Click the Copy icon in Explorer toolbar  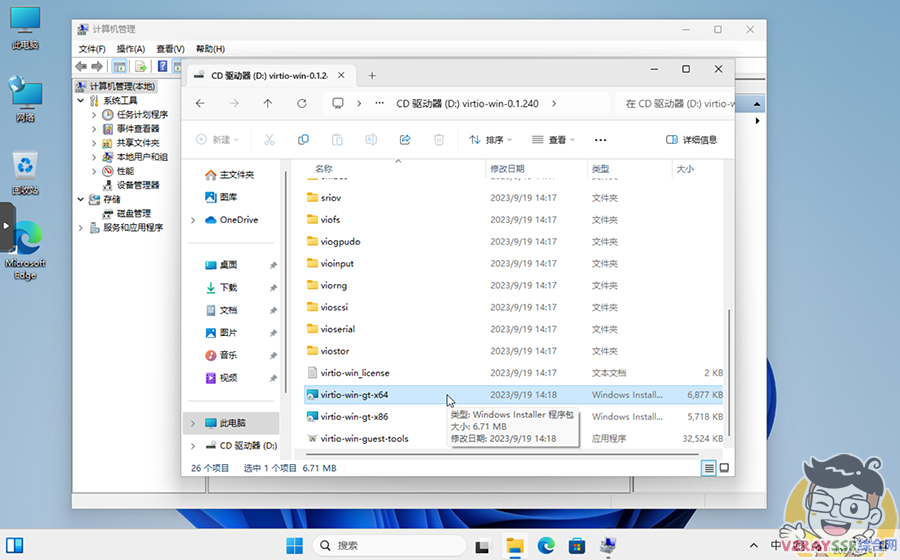(x=303, y=139)
